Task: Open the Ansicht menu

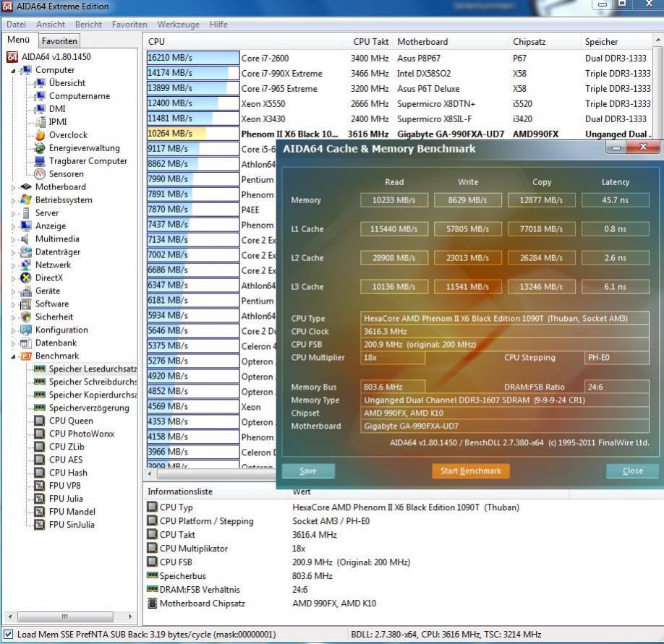Action: pos(51,25)
